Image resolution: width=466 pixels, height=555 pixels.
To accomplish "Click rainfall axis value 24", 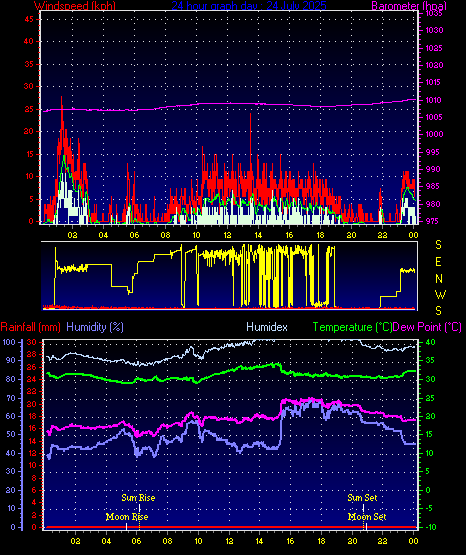I will [x=32, y=379].
